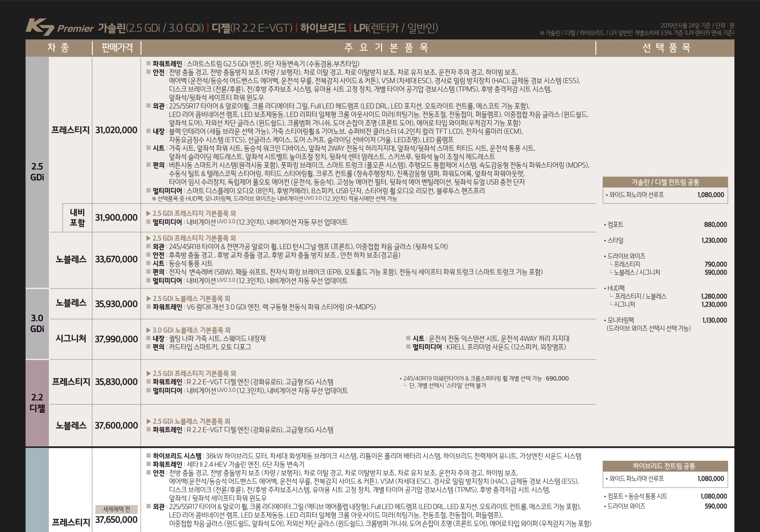Click 2.5 GDi 프레스티지 기본품목 외 under 내비 포함

point(191,213)
